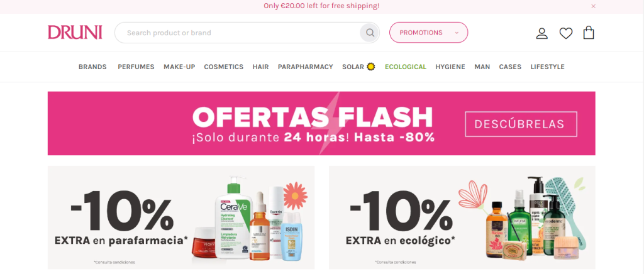
Task: Select the MAKE-UP menu item
Action: point(179,67)
